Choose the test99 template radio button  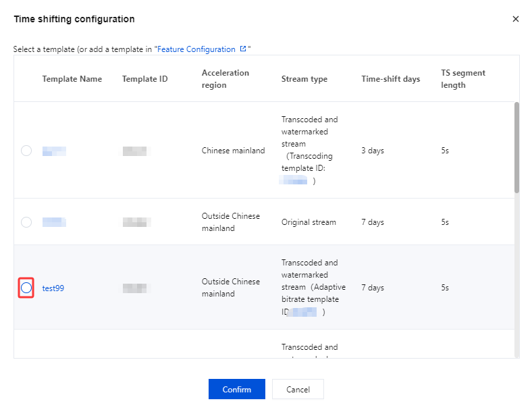click(26, 288)
